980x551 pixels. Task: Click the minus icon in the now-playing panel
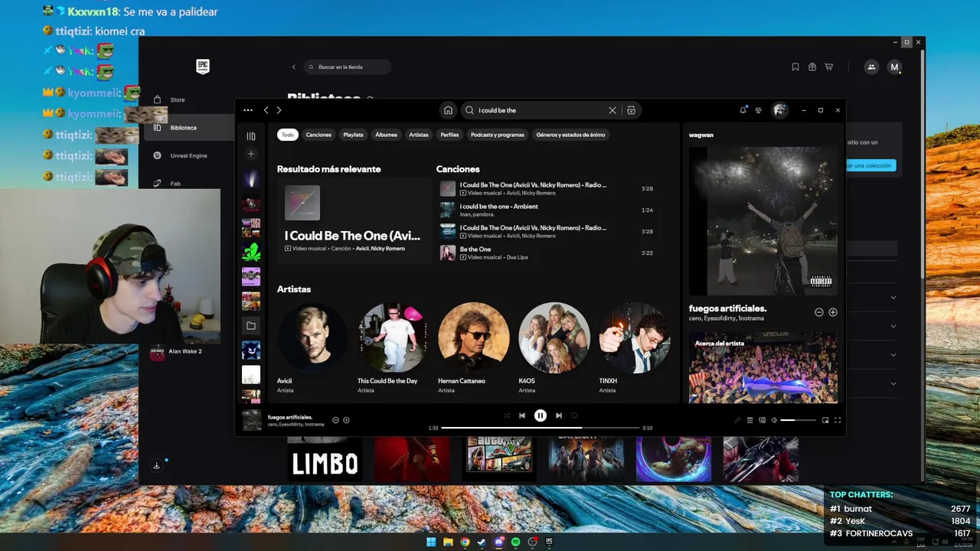point(819,312)
